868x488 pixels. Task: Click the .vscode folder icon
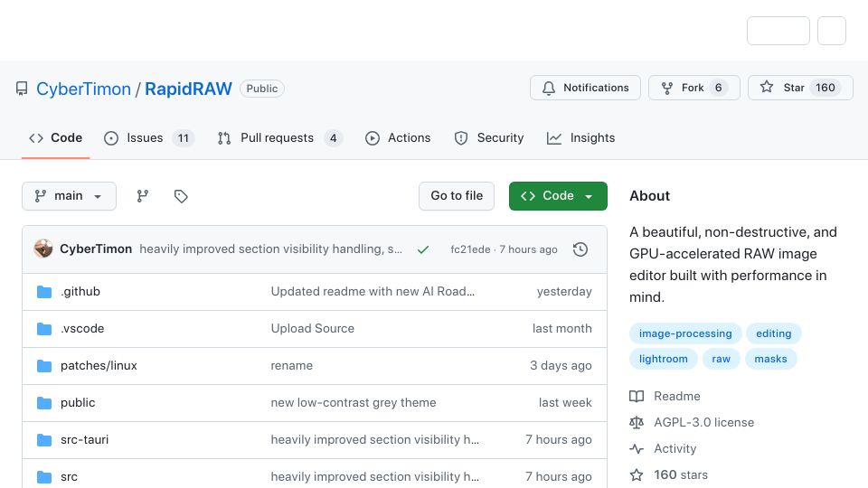[x=44, y=329]
